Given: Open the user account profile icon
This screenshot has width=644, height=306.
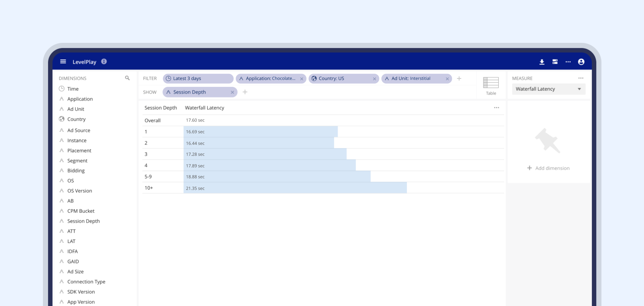Looking at the screenshot, I should 581,62.
